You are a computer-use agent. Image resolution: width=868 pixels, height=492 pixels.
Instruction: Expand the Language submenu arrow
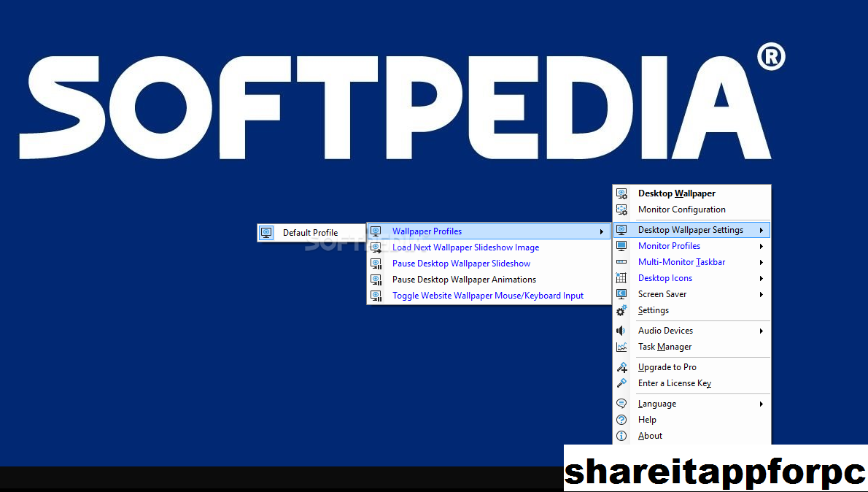click(x=761, y=404)
